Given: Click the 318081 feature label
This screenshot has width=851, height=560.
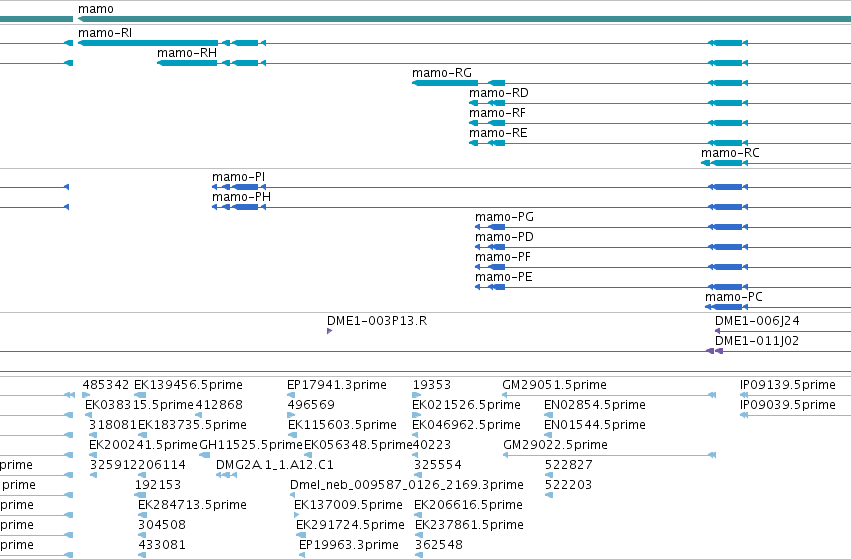Looking at the screenshot, I should pos(113,425).
